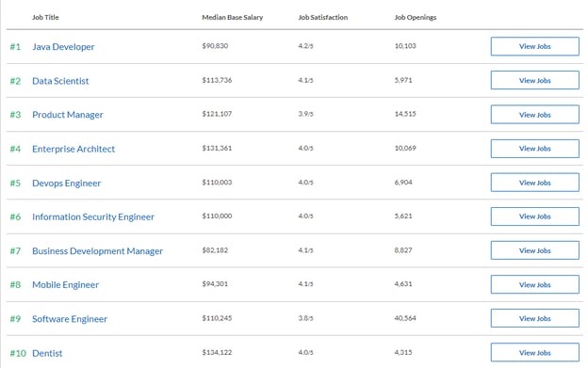Select the $94,301 salary value
Viewport: 588px width, 368px height.
coord(215,284)
